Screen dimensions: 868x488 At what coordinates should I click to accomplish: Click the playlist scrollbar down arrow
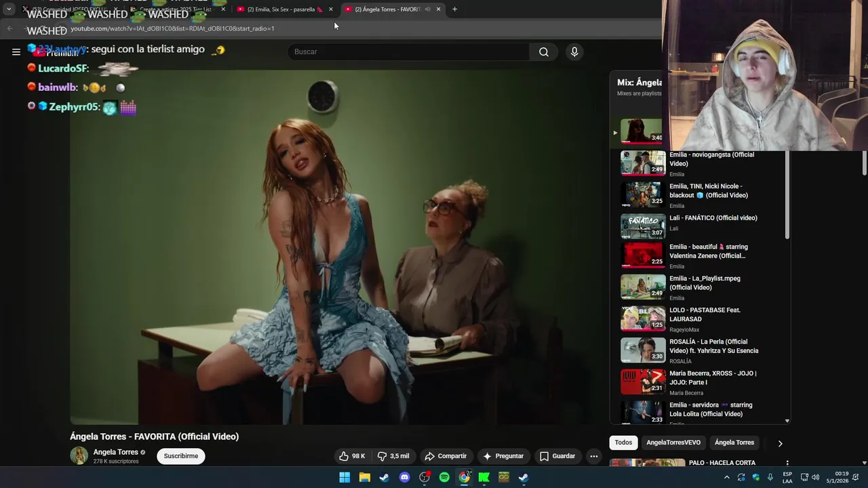pos(787,421)
